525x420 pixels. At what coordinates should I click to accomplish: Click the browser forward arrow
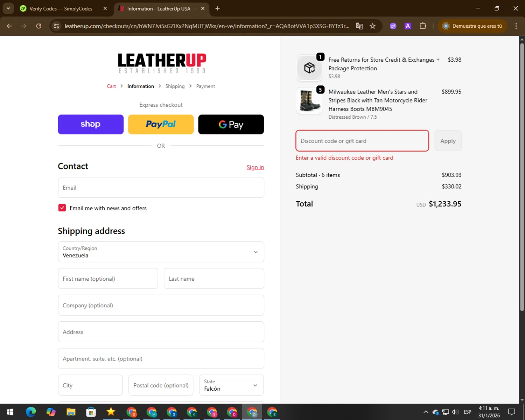pyautogui.click(x=24, y=26)
